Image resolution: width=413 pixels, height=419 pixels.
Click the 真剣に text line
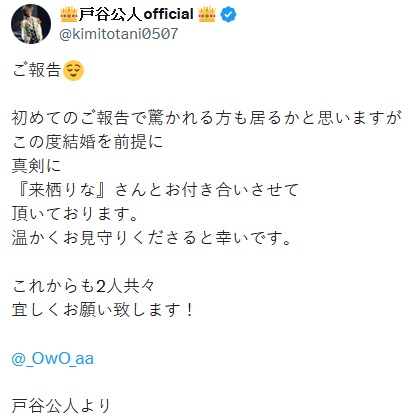[36, 166]
